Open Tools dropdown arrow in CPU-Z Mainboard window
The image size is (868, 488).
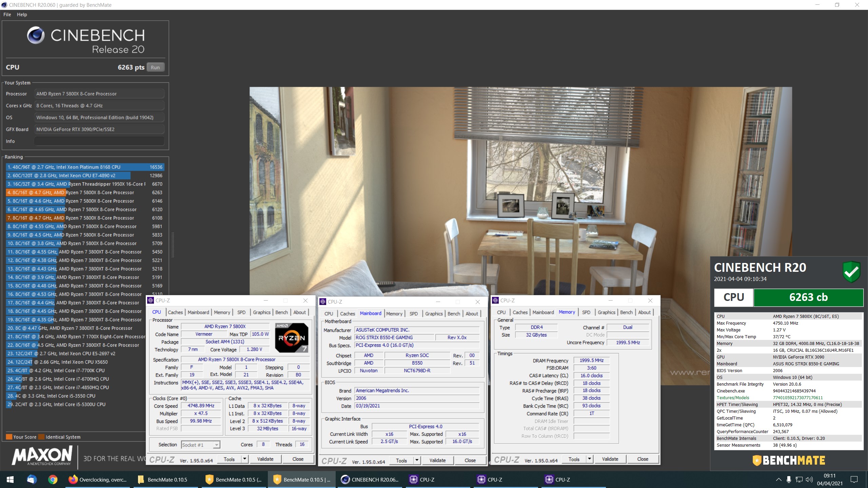[417, 460]
